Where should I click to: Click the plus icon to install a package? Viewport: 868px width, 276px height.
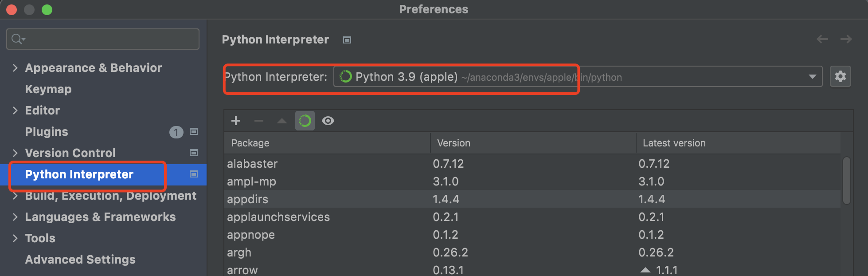click(236, 121)
